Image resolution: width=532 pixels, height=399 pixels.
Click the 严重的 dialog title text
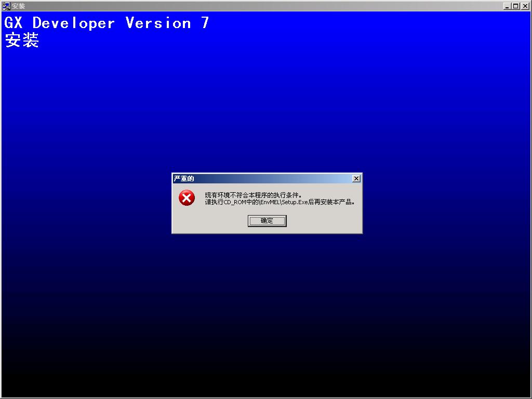pyautogui.click(x=184, y=179)
